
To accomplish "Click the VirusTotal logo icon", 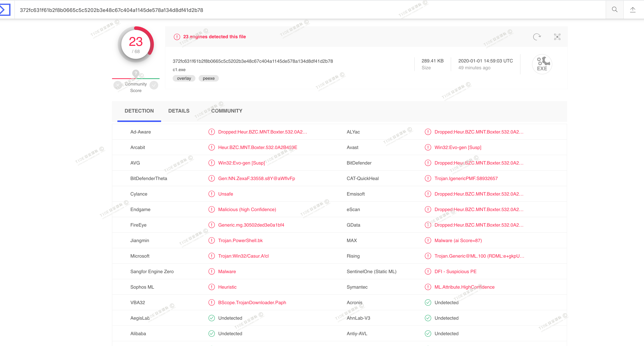I will click(5, 10).
